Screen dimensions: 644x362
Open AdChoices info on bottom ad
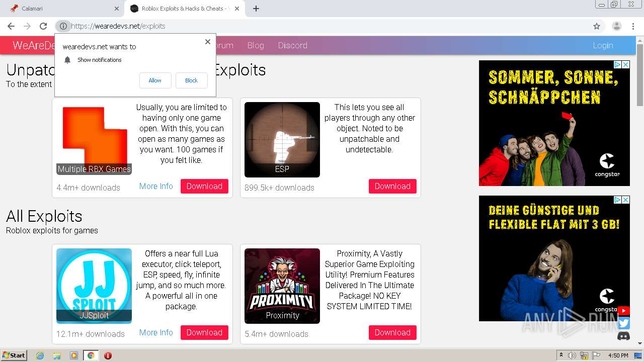click(x=617, y=200)
